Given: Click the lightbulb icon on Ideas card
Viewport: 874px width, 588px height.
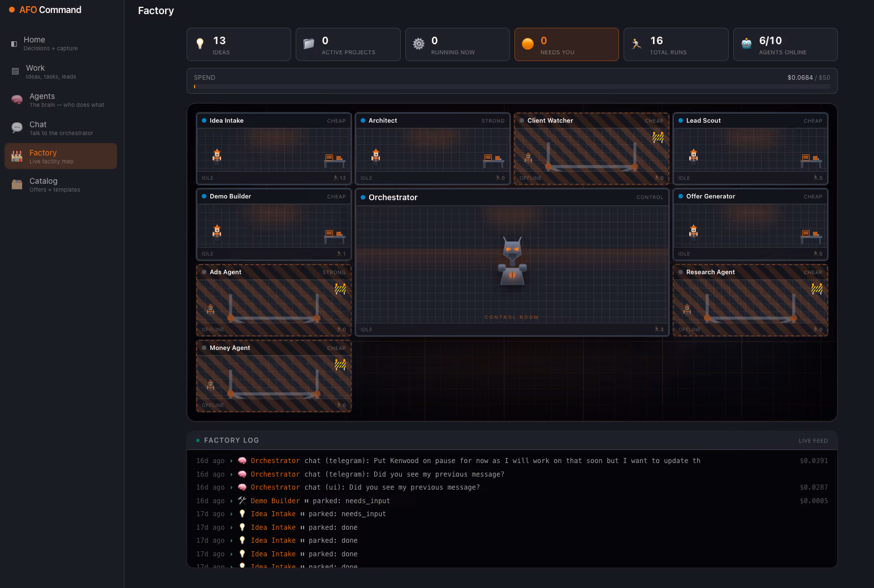Looking at the screenshot, I should point(200,44).
